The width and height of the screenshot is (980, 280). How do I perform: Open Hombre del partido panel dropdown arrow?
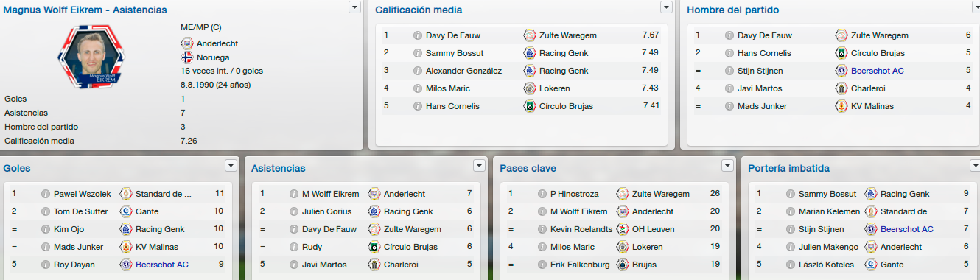click(973, 7)
